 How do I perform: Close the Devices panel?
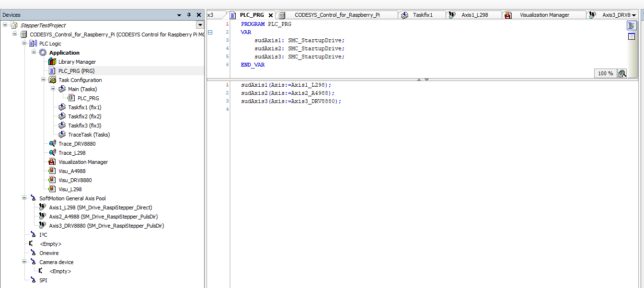[199, 15]
